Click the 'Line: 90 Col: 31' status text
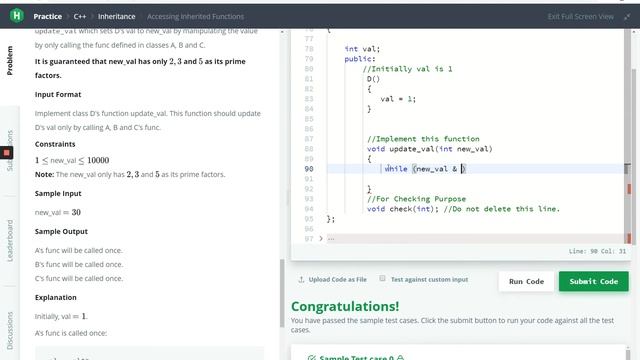Viewport: 640px width, 360px height. pyautogui.click(x=597, y=251)
